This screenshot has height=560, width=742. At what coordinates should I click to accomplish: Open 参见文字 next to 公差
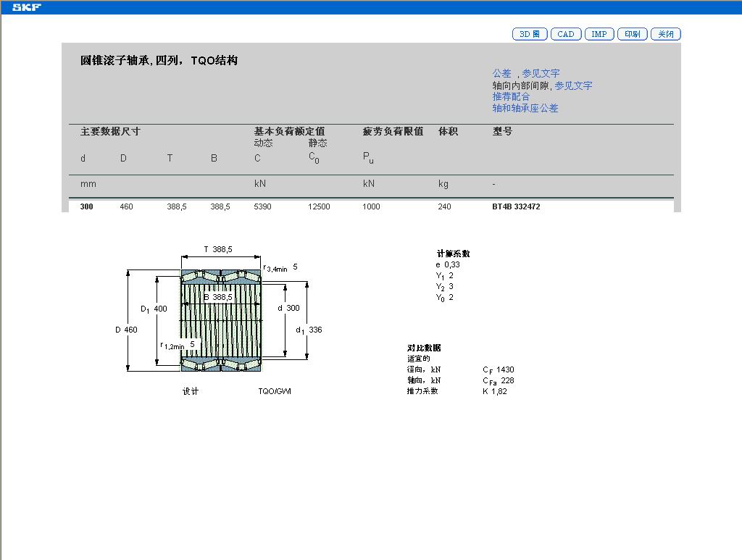click(540, 73)
